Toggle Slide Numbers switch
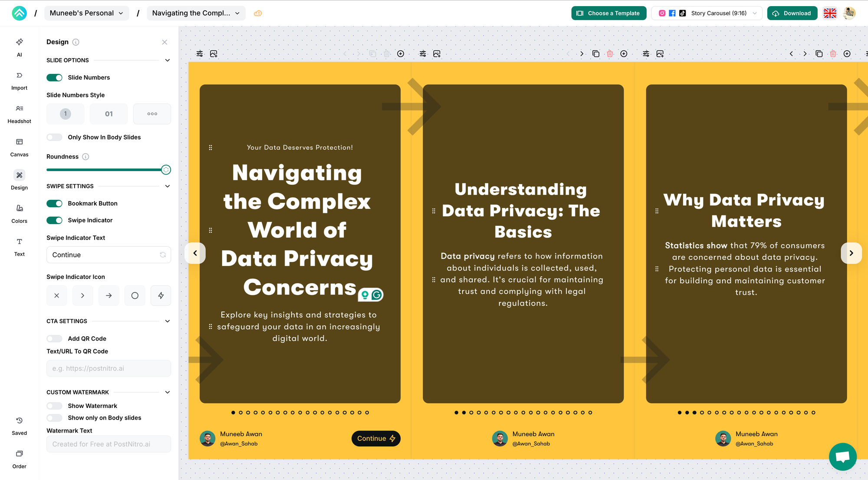The width and height of the screenshot is (868, 480). pyautogui.click(x=54, y=77)
